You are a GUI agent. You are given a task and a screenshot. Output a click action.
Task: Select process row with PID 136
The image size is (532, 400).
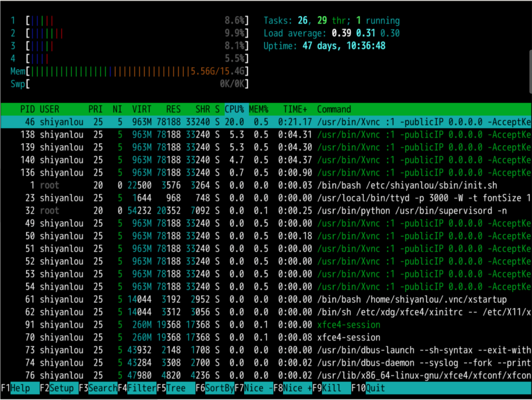click(266, 173)
